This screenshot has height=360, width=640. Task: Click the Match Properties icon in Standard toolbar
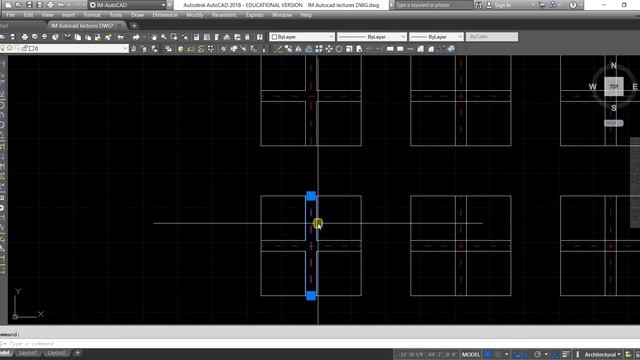tap(108, 37)
